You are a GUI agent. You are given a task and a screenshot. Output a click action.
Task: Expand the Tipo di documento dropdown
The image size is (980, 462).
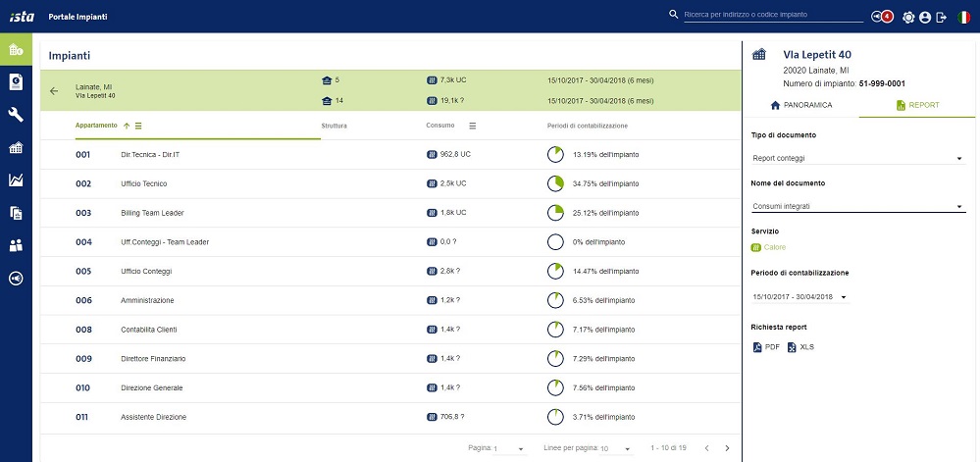click(856, 158)
